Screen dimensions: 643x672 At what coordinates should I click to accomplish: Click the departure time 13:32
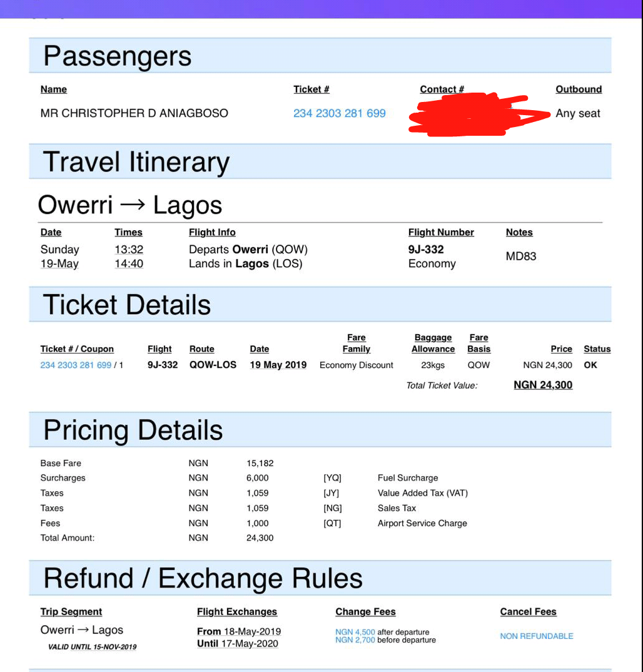click(x=128, y=250)
